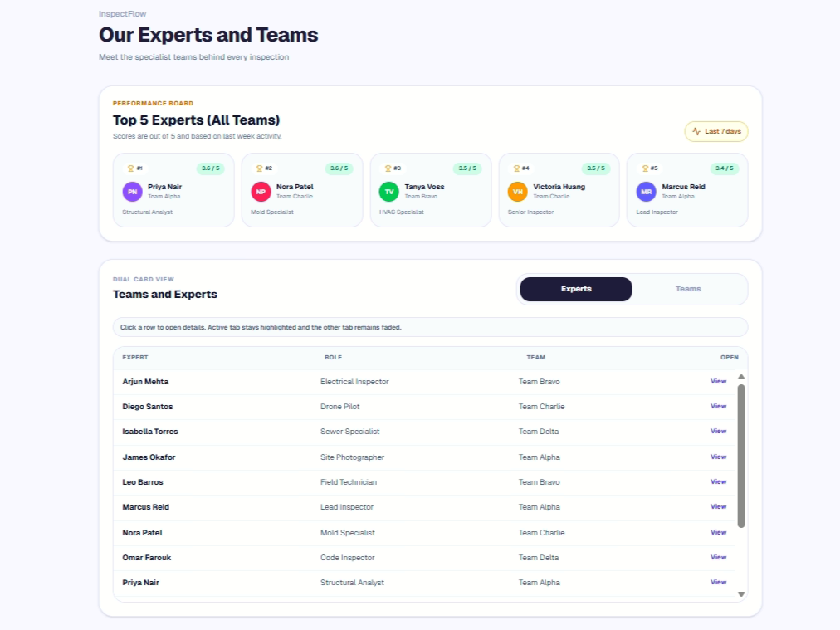The height and width of the screenshot is (630, 840).
Task: Open the Last 7 days filter
Action: [x=716, y=131]
